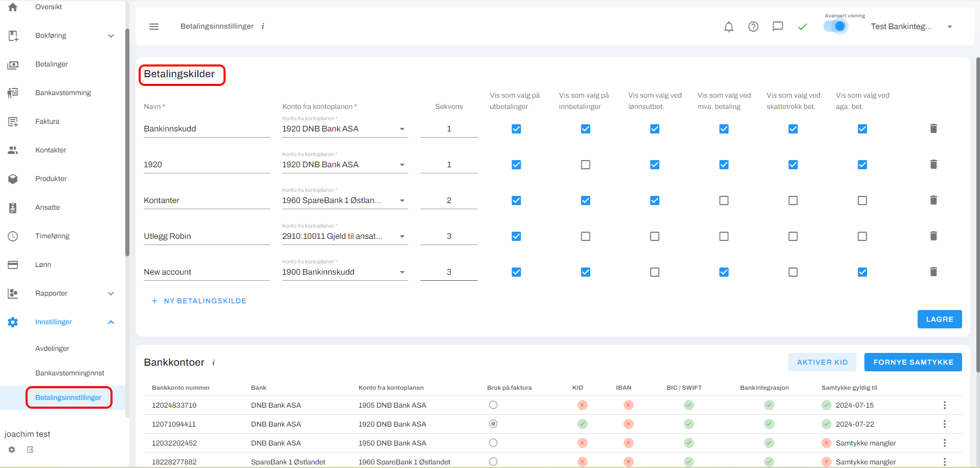The image size is (980, 468).
Task: Uncheck utbetalinger checkbox for Bankinnskudd
Action: 517,129
